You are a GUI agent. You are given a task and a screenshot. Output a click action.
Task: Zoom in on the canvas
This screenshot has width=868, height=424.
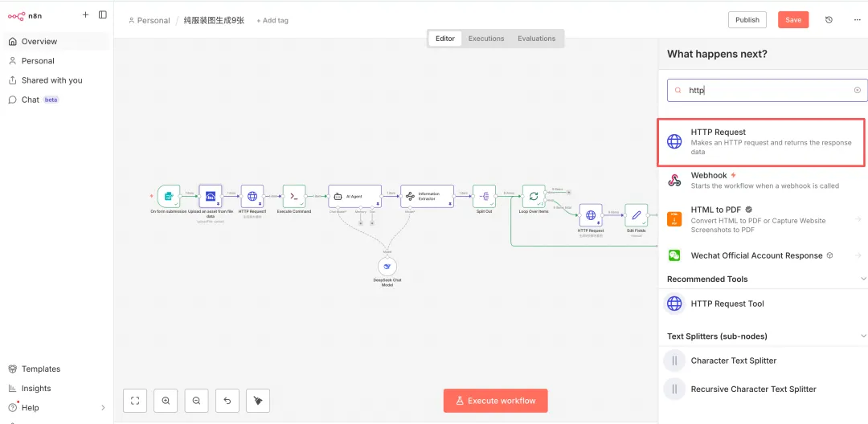pos(166,401)
